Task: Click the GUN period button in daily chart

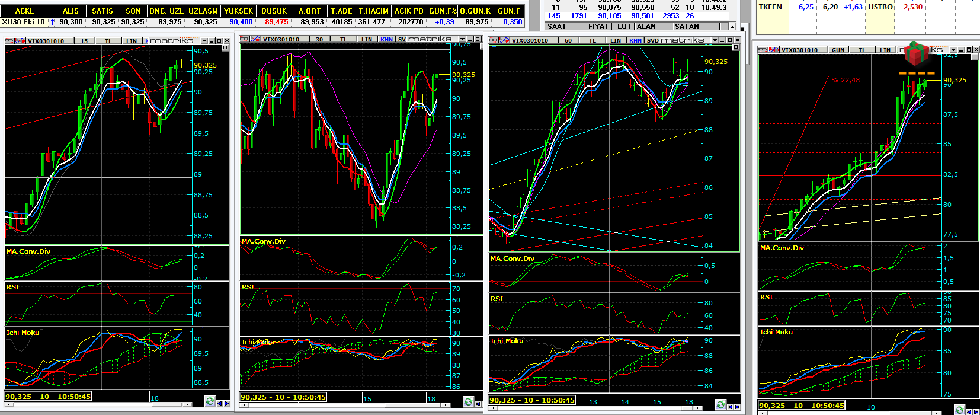Action: tap(838, 50)
